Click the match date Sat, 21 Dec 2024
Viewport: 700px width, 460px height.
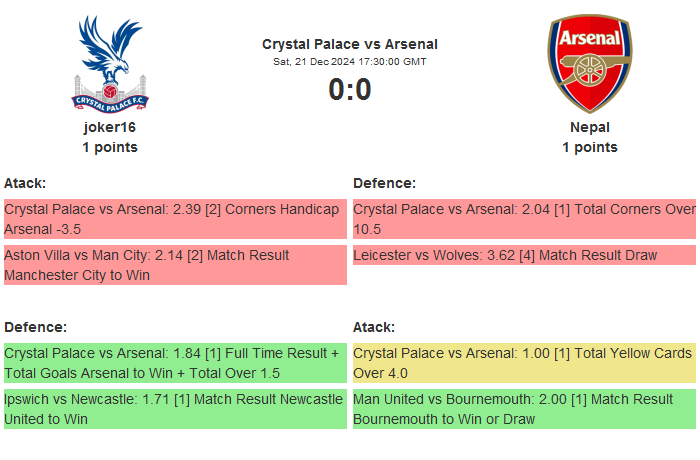point(350,61)
